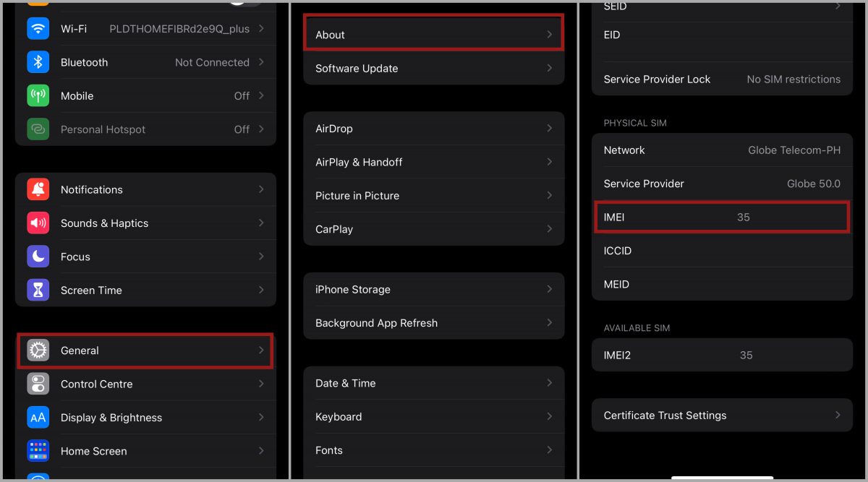Open the iPhone Storage menu item
This screenshot has width=868, height=482.
tap(433, 289)
